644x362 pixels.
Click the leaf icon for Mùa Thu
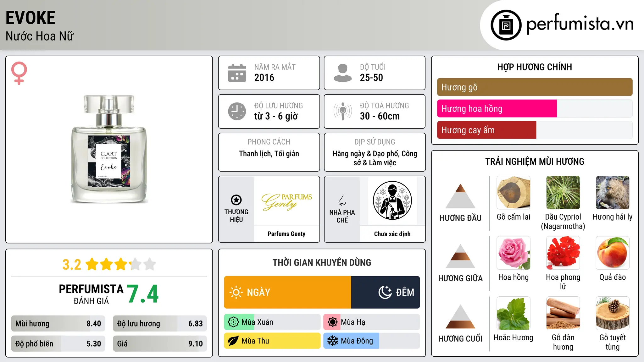233,341
